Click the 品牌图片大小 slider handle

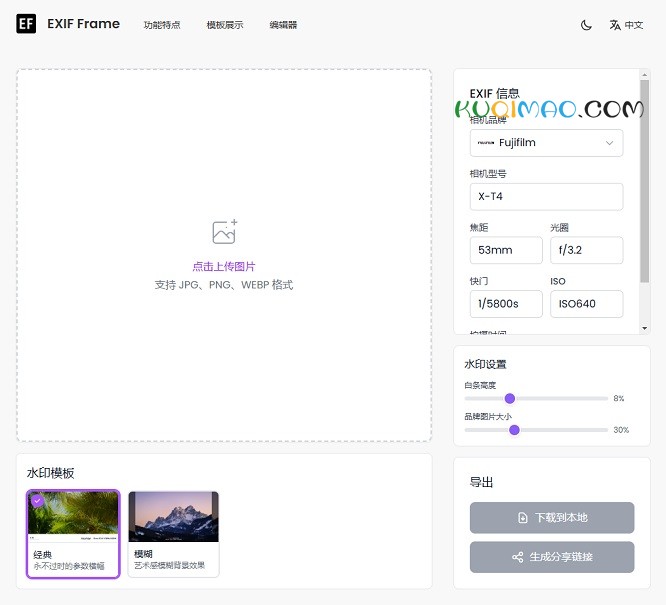point(514,430)
